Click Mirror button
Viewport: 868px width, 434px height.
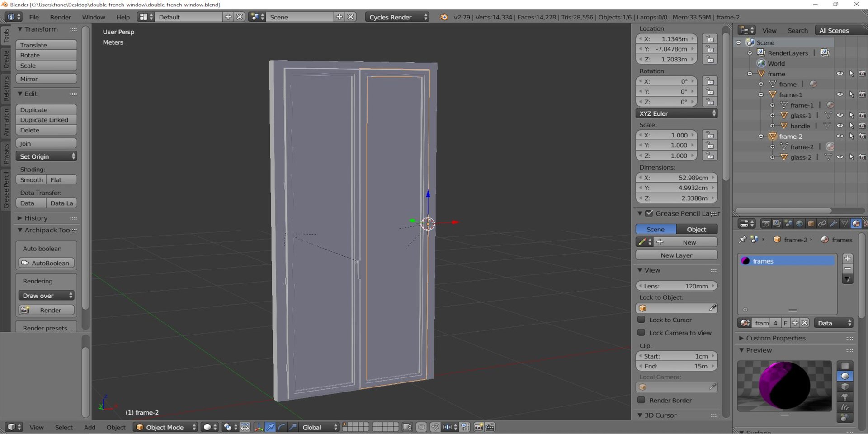pyautogui.click(x=47, y=79)
